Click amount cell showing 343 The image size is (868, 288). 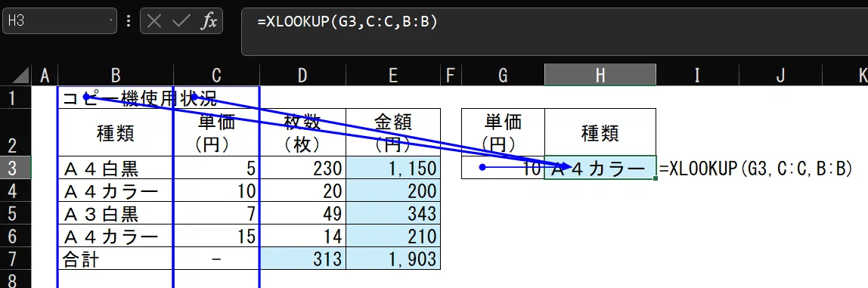393,213
